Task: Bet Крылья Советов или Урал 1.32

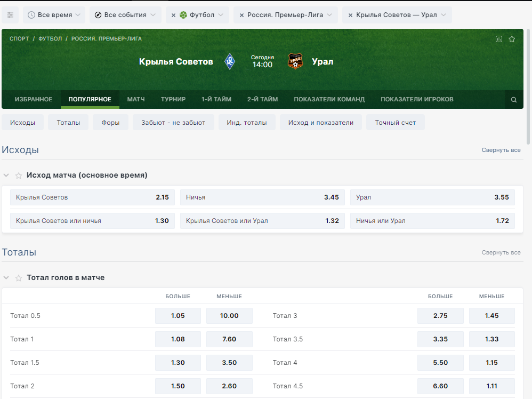Action: click(x=262, y=221)
